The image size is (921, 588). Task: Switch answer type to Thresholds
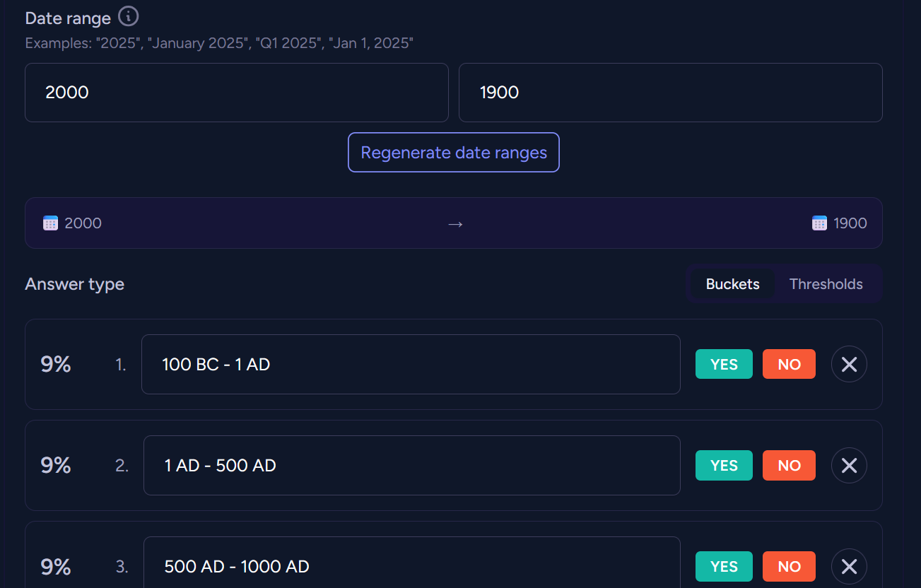[826, 284]
